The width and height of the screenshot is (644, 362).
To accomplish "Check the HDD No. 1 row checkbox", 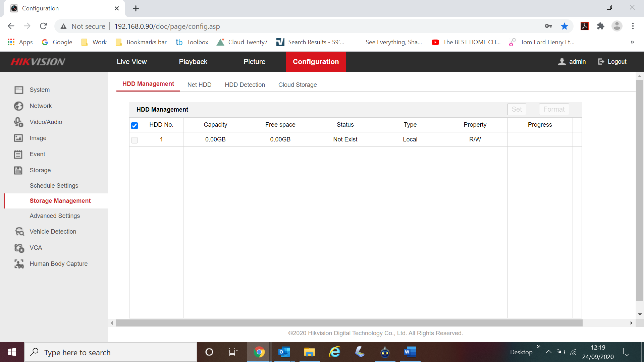I will point(135,140).
